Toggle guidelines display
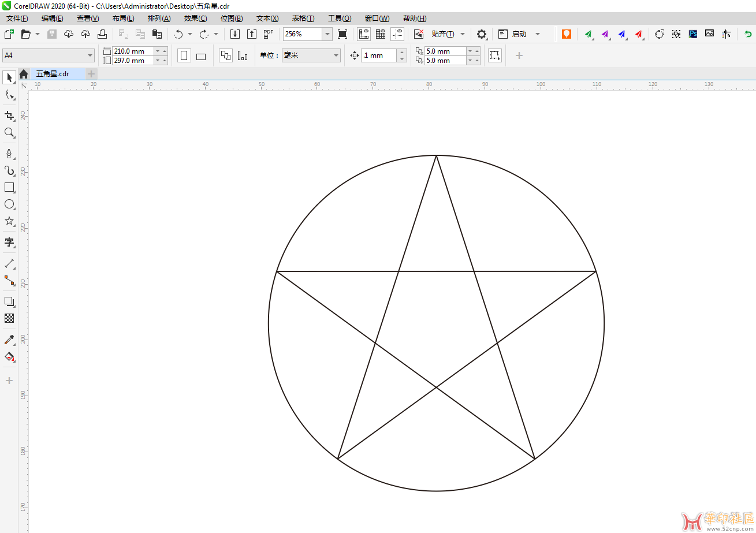 (397, 34)
